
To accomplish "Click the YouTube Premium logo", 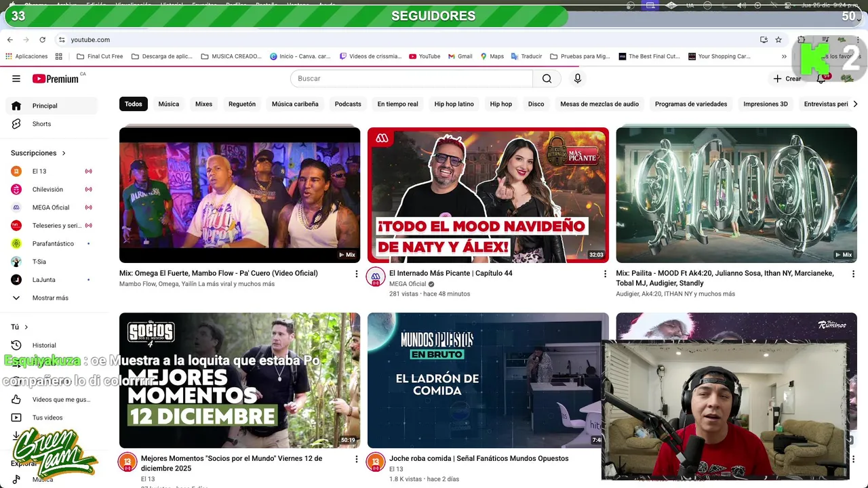I will point(56,79).
